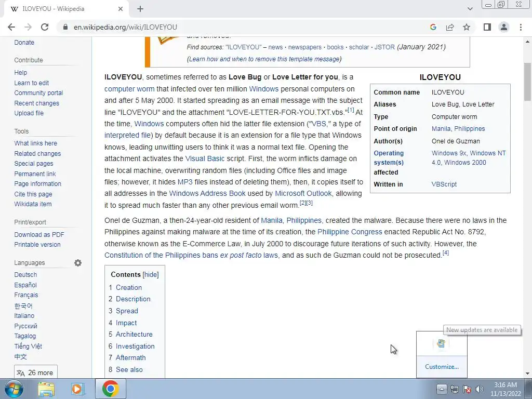Open language settings gear icon

coord(78,263)
